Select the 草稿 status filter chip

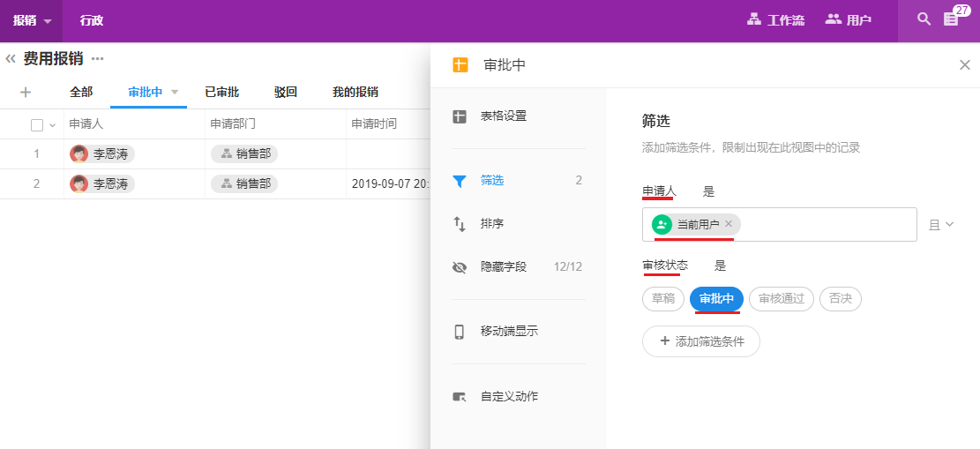[x=663, y=299]
